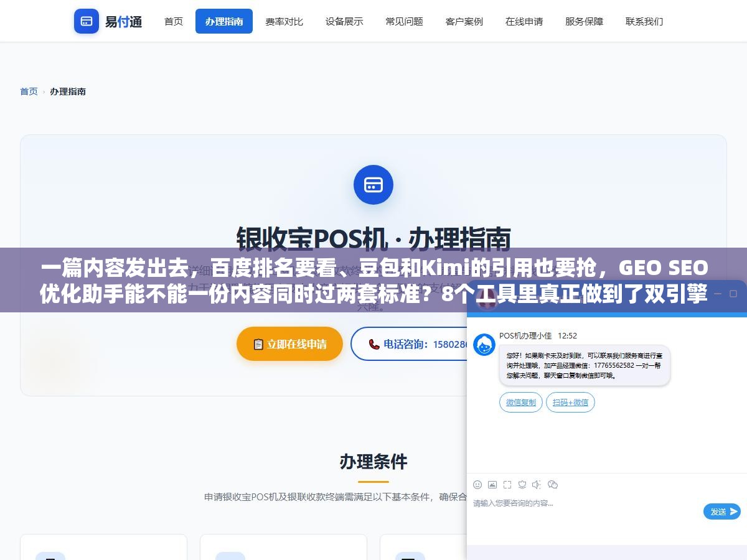This screenshot has width=747, height=560.
Task: Go to 首页 in the top navigation
Action: click(x=174, y=21)
